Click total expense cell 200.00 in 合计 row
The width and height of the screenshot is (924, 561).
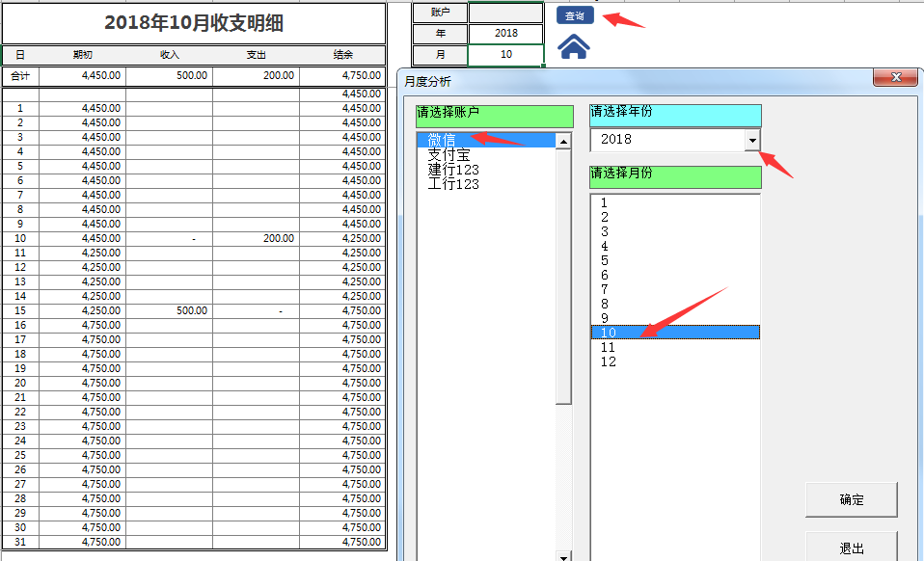pyautogui.click(x=256, y=76)
